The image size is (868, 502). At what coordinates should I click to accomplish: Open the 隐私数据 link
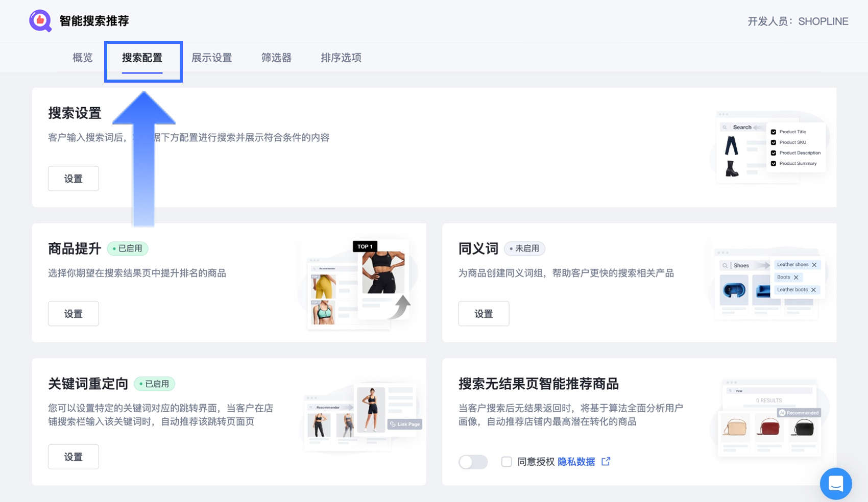(576, 462)
